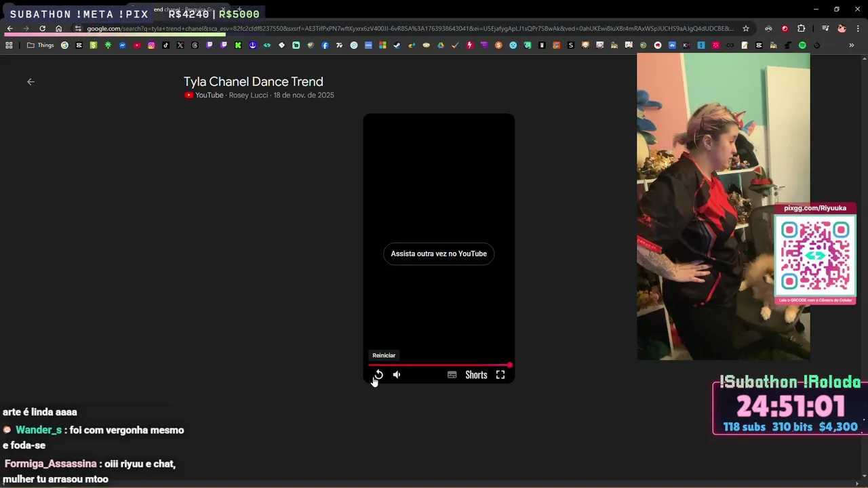The image size is (868, 488).
Task: Open the YouTube source link under the title
Action: (x=204, y=96)
